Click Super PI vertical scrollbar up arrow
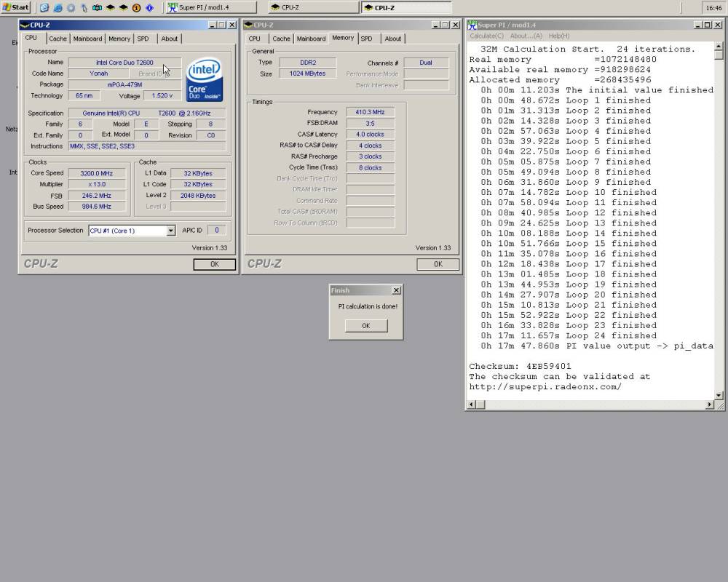The image size is (728, 582). click(719, 46)
